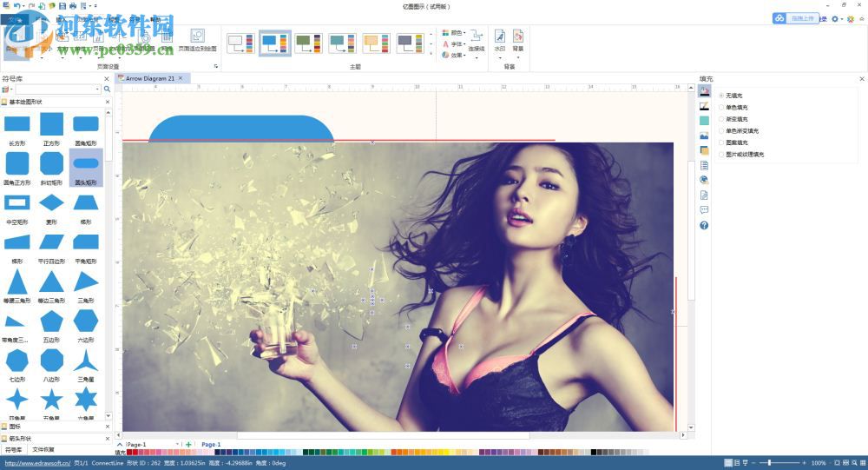
Task: Select the hexagon (六边形) shape
Action: coord(86,321)
